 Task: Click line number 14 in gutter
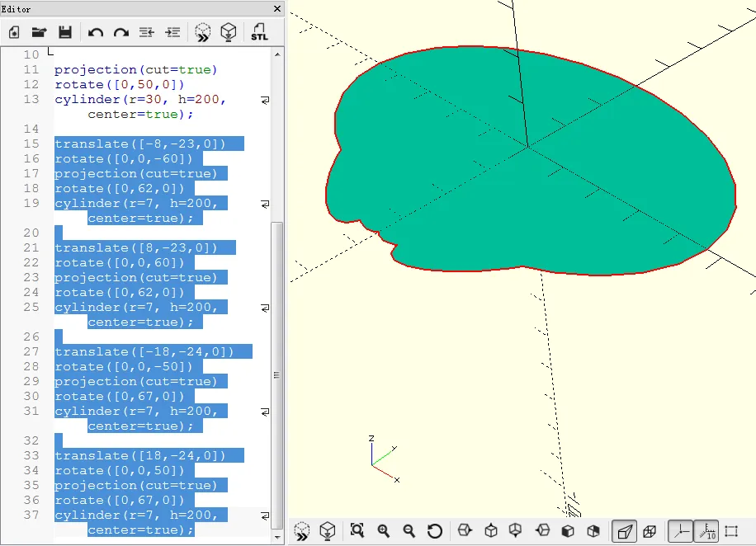(31, 129)
